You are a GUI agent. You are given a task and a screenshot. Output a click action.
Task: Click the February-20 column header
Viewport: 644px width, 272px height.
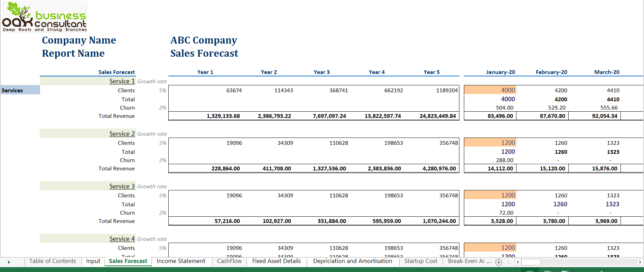pyautogui.click(x=551, y=72)
